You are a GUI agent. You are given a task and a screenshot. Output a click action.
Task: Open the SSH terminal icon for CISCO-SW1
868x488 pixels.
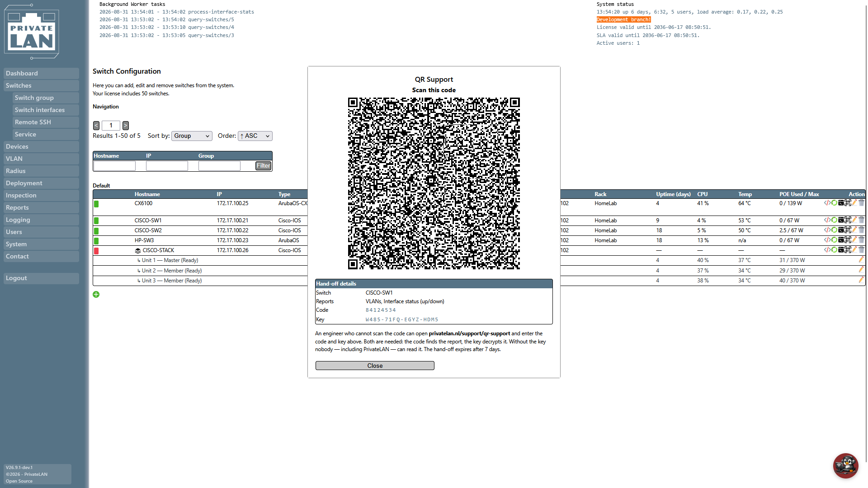841,220
